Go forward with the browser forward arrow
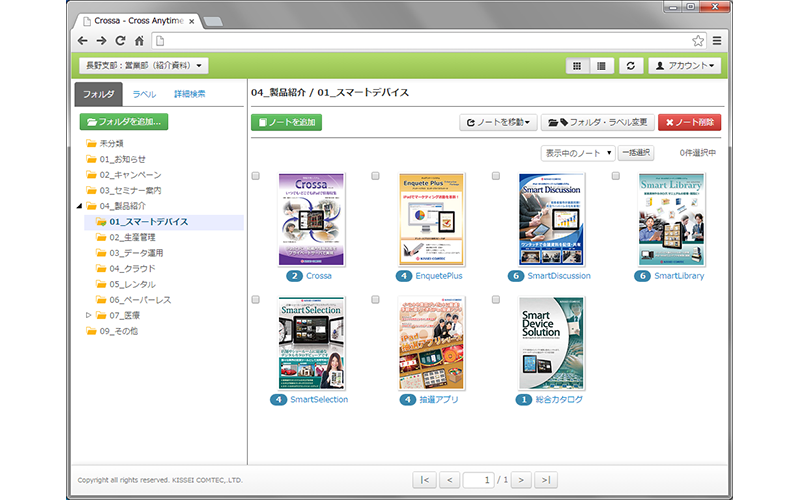 click(x=101, y=40)
